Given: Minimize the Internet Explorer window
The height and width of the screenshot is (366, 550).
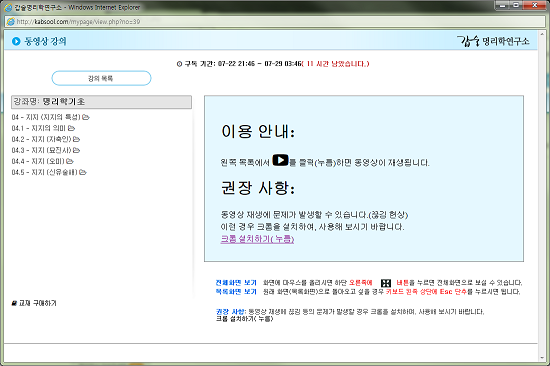Looking at the screenshot, I should click(502, 5).
